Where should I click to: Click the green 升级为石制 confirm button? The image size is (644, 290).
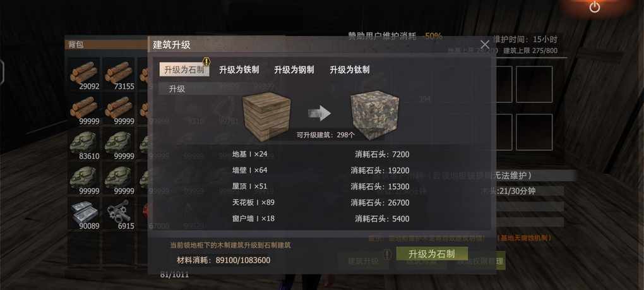(x=432, y=254)
